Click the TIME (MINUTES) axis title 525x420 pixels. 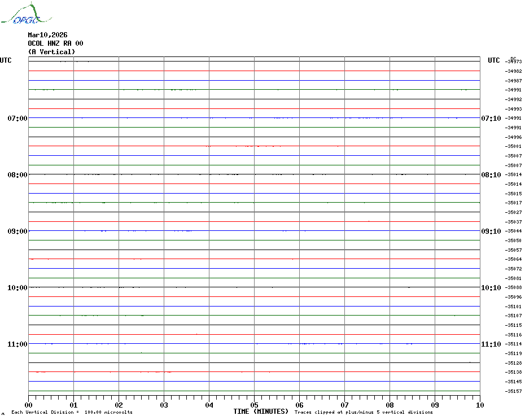[x=261, y=412]
